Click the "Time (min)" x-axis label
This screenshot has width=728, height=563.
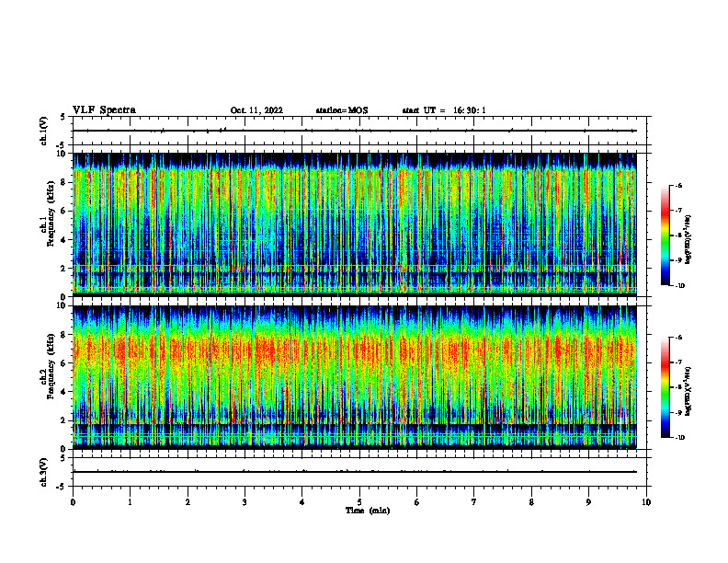[x=368, y=511]
